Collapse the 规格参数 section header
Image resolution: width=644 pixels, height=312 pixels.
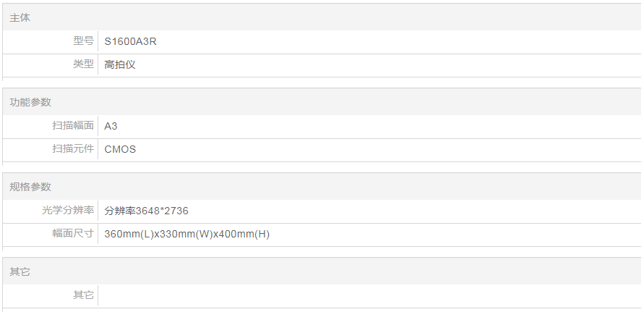click(30, 187)
